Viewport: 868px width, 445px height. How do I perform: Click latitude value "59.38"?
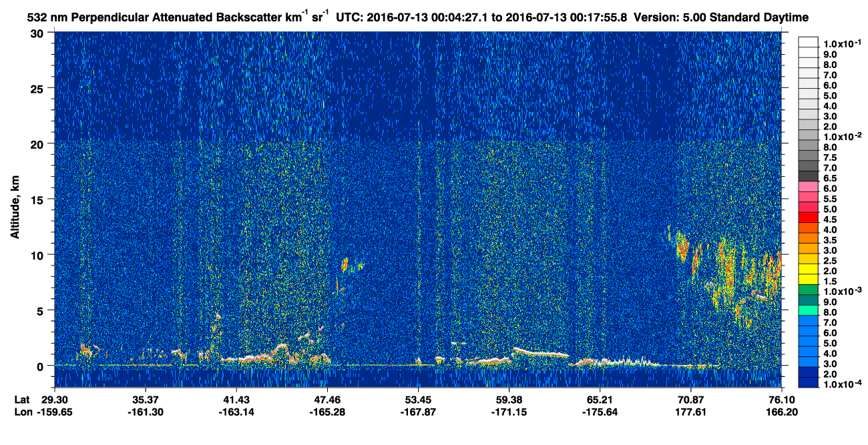click(x=509, y=399)
